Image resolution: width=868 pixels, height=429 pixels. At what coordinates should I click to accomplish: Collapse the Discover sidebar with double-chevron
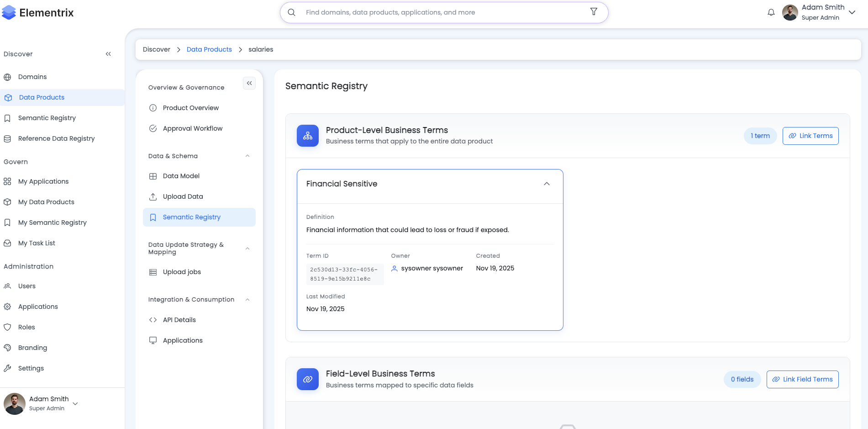click(x=108, y=54)
